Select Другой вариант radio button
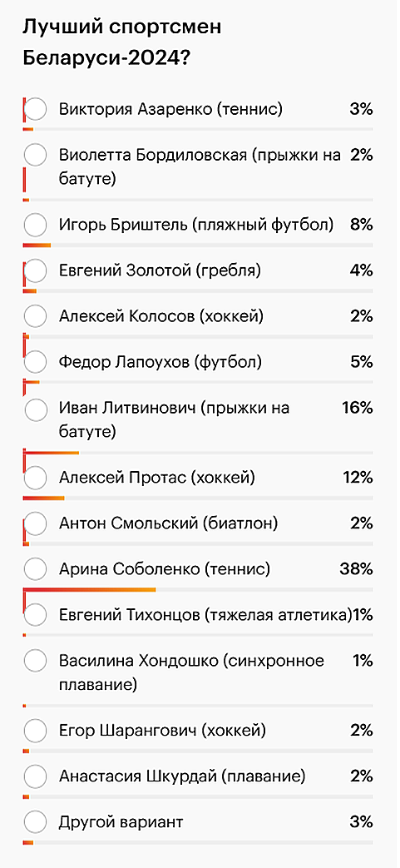This screenshot has height=868, width=400. (36, 822)
